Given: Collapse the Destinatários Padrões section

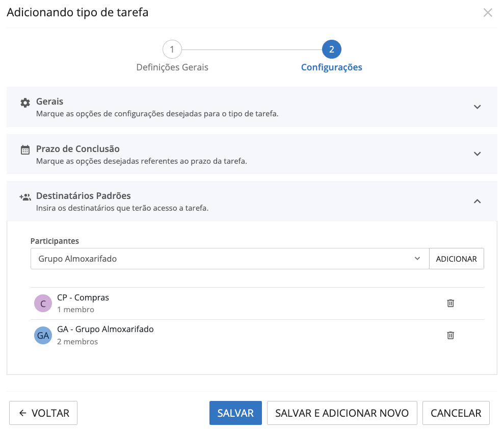Looking at the screenshot, I should 478,201.
